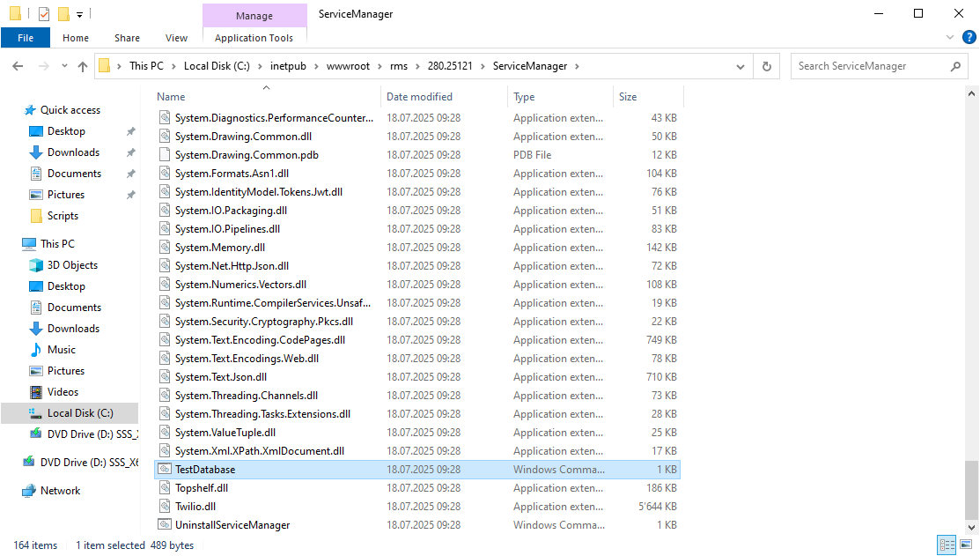Switch to View ribbon tab
Screen dimensions: 980x556
click(176, 38)
